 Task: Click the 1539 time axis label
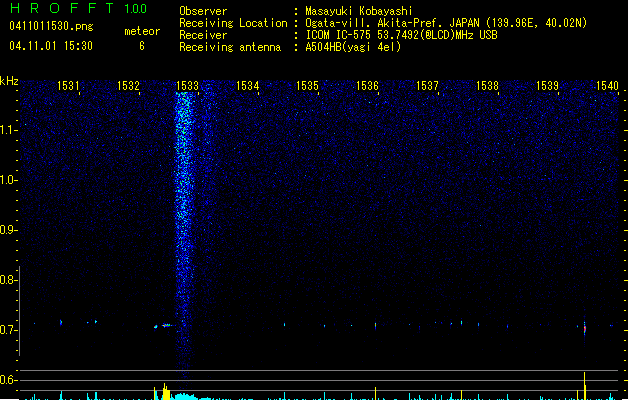click(547, 85)
